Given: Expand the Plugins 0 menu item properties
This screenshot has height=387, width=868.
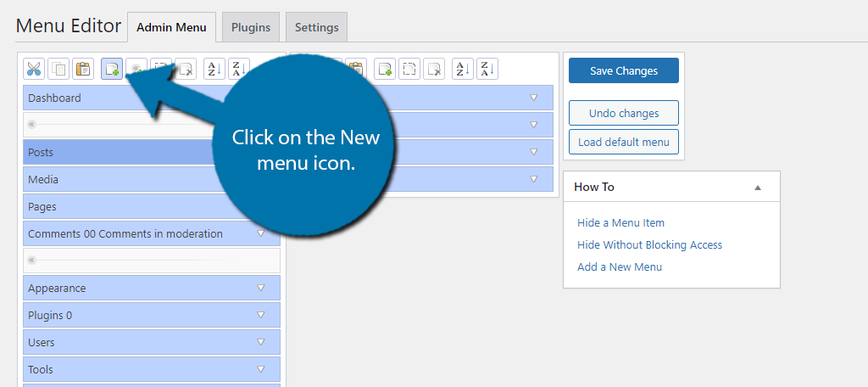Looking at the screenshot, I should tap(261, 315).
